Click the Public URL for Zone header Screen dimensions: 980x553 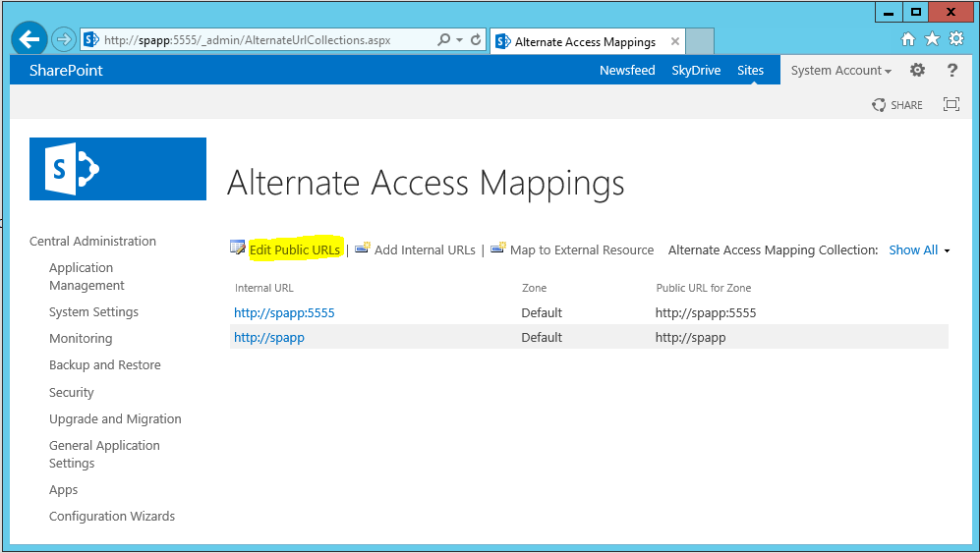[x=704, y=288]
